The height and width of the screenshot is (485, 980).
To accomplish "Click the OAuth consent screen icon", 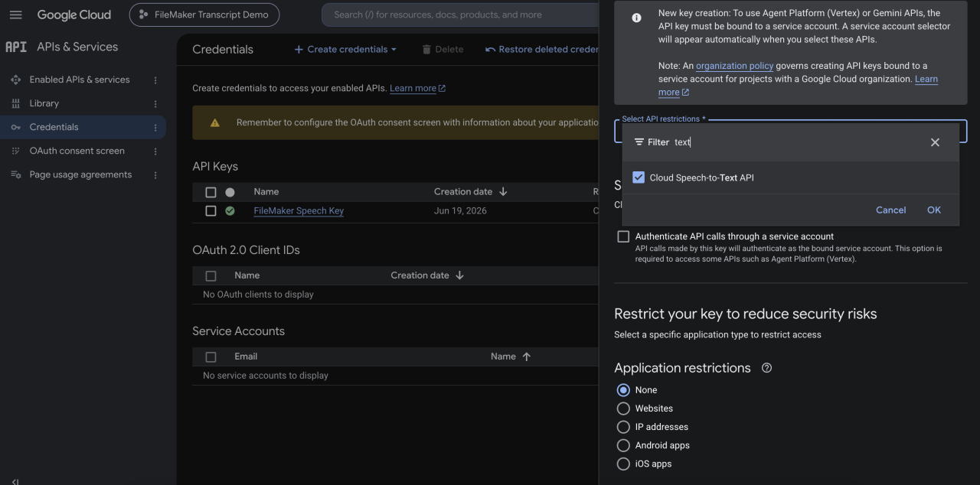I will tap(15, 151).
